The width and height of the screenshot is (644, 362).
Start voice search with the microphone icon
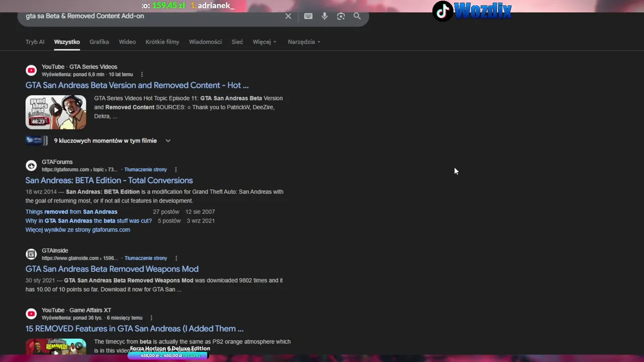tap(325, 16)
